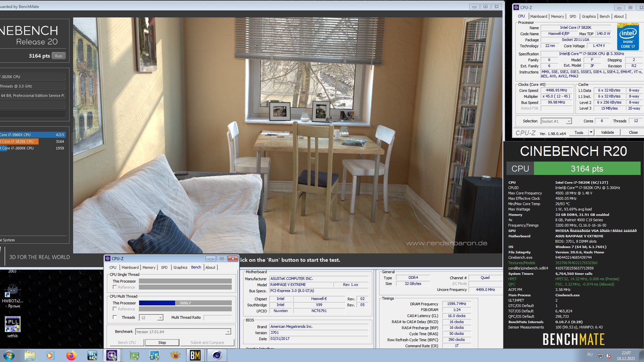Click the RU language indicator

[x=590, y=355]
